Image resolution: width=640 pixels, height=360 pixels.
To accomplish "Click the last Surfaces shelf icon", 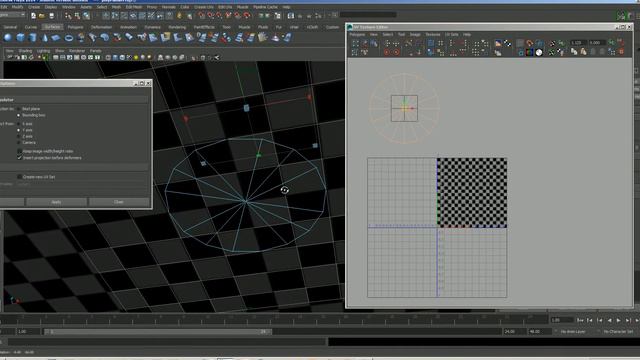I will click(288, 38).
